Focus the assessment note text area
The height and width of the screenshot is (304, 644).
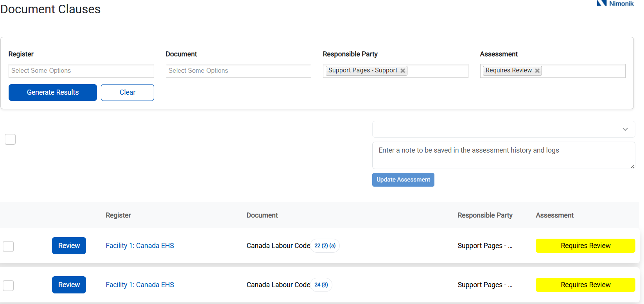coord(504,155)
